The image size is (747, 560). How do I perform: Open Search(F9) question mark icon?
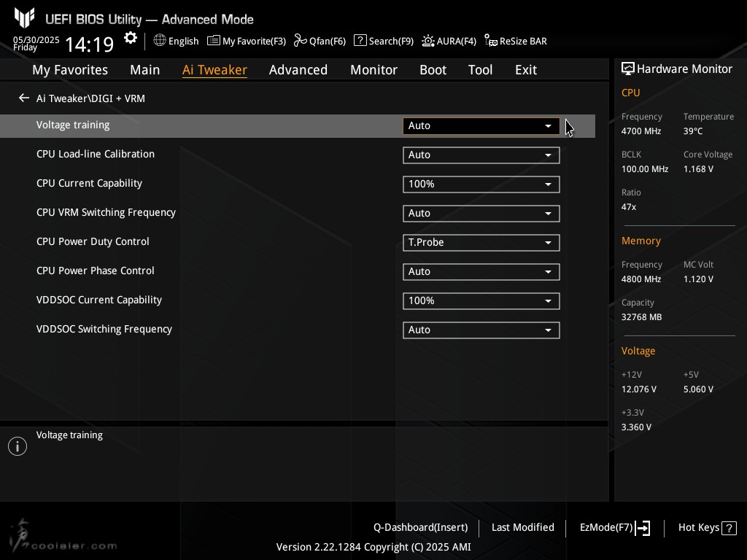[360, 41]
